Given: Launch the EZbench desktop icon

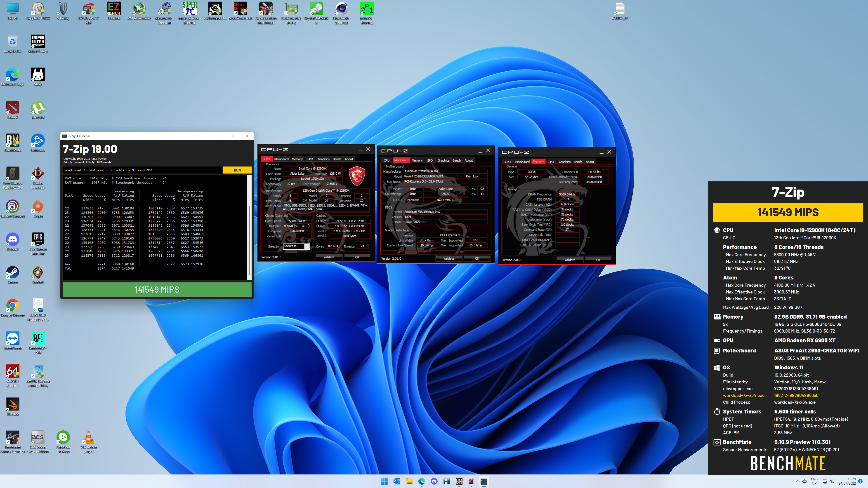Looking at the screenshot, I should (x=114, y=11).
